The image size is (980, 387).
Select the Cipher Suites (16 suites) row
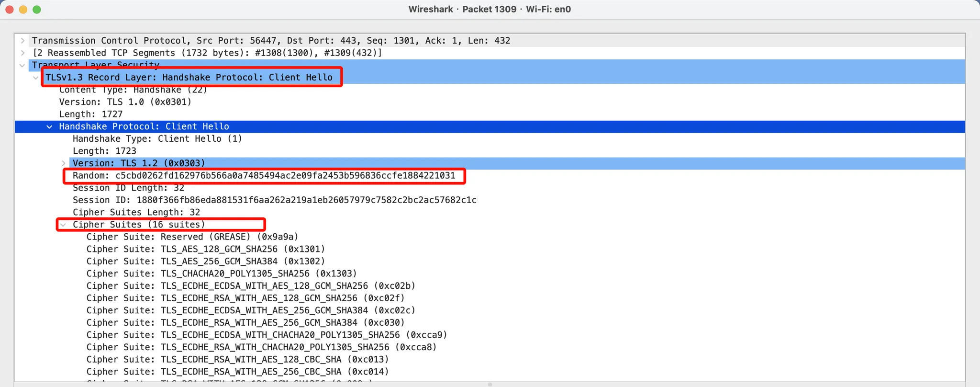pos(139,225)
